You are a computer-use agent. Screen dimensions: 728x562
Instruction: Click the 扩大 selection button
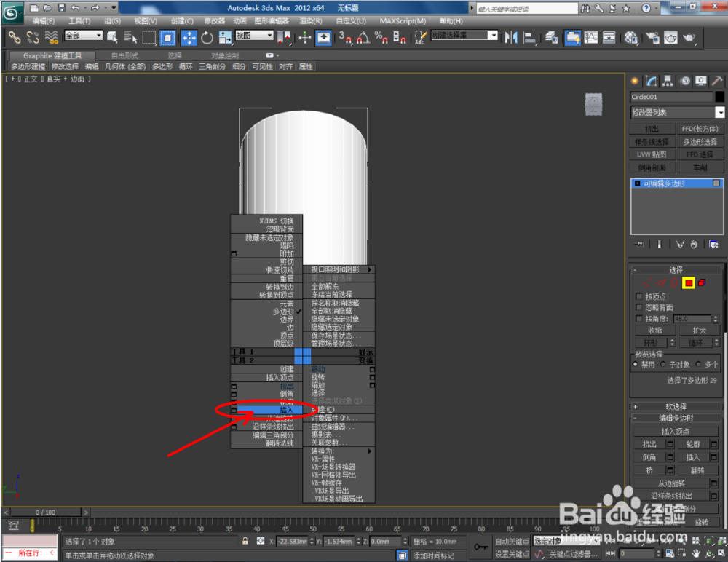pos(699,331)
